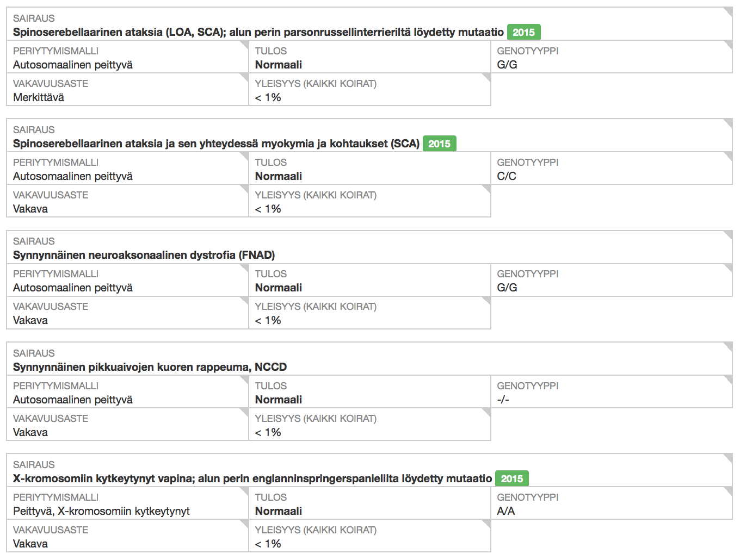Click corner marker in NCCD TULOS cell

486,379
